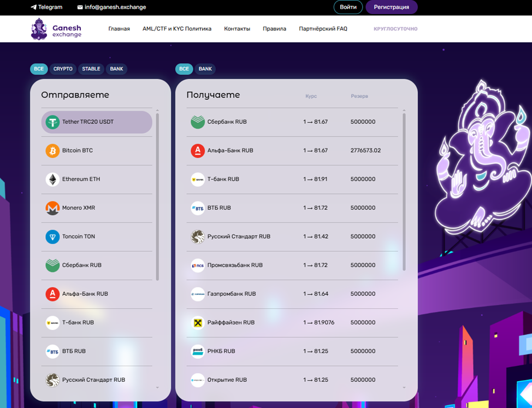The height and width of the screenshot is (408, 532).
Task: Click the Войти login button
Action: (348, 7)
